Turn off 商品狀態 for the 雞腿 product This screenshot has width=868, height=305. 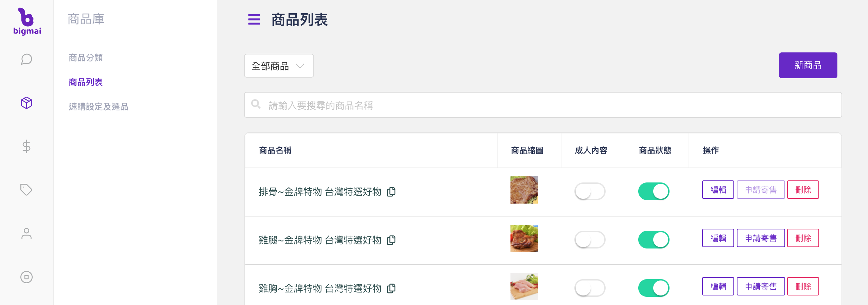654,240
